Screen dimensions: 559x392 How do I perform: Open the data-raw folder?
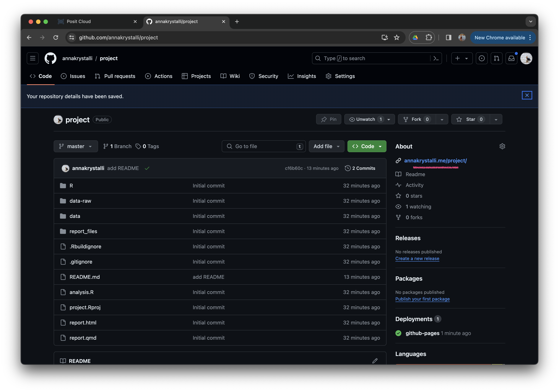click(x=80, y=201)
